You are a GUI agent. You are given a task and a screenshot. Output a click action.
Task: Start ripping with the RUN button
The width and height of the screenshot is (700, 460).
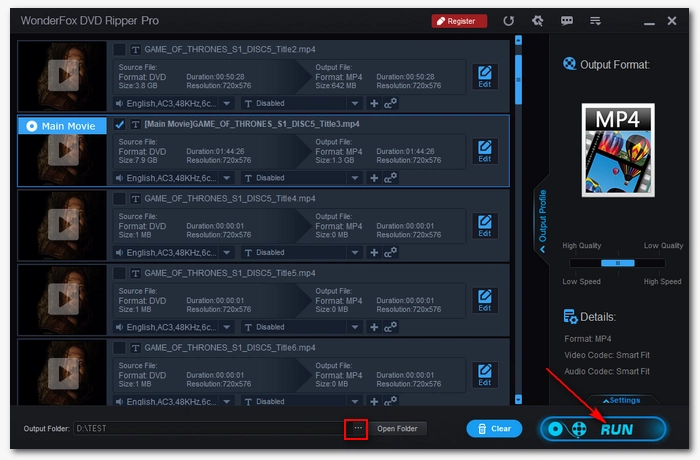tap(603, 429)
